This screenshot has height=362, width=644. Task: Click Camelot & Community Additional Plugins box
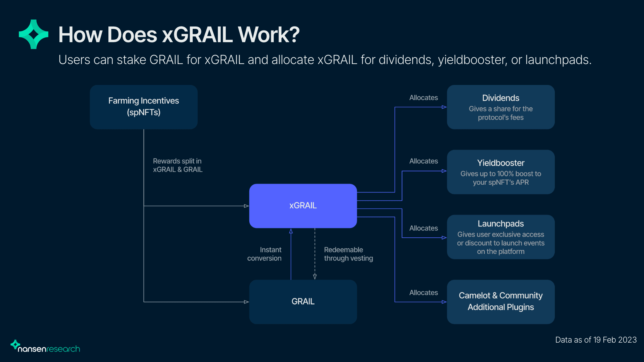tap(501, 301)
